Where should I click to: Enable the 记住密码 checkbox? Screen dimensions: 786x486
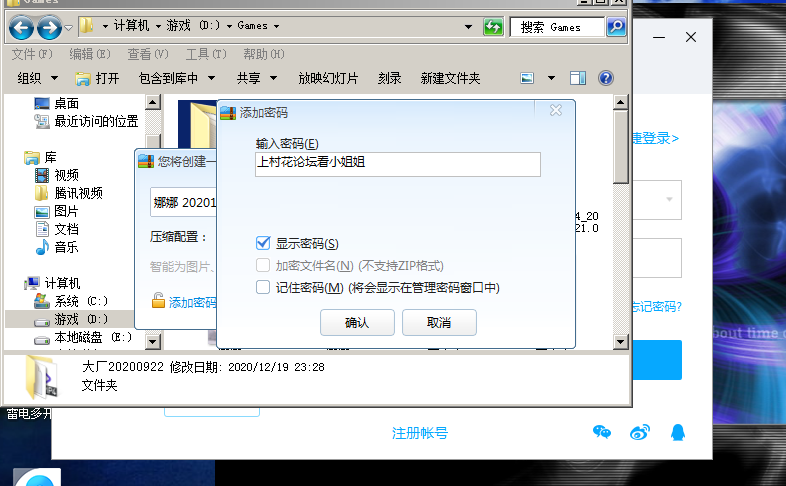click(x=263, y=288)
